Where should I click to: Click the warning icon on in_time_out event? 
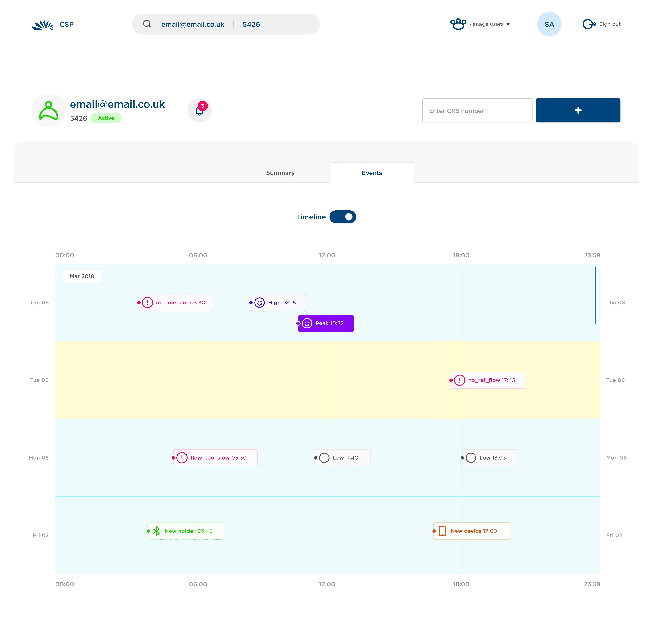click(147, 303)
